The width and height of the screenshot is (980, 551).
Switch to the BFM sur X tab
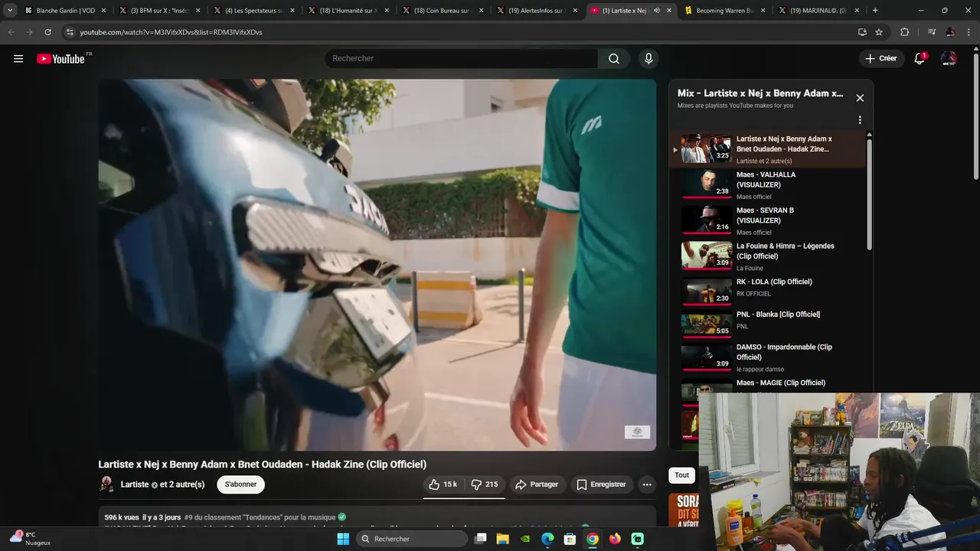[x=160, y=11]
